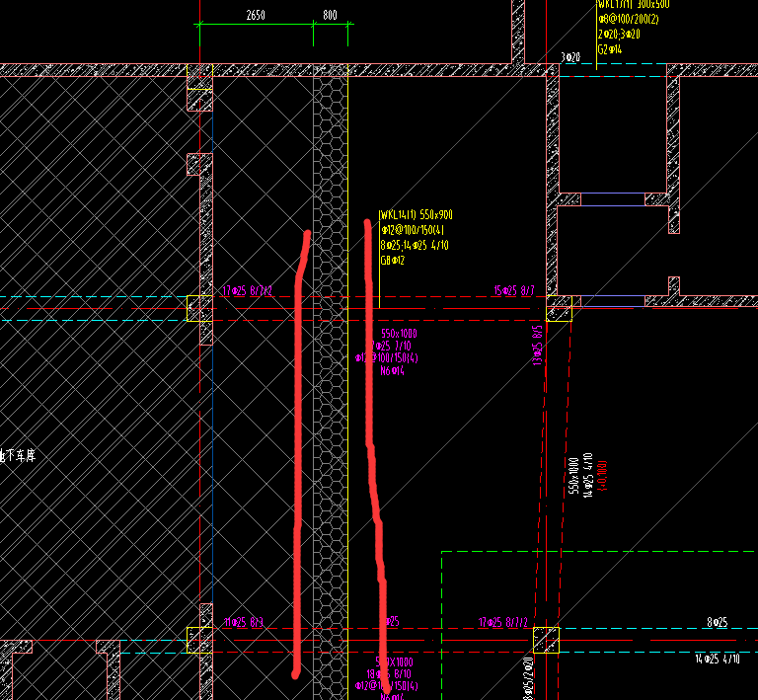Viewport: 758px width, 700px height.
Task: Select the '地下车库' room label
Action: 18,455
